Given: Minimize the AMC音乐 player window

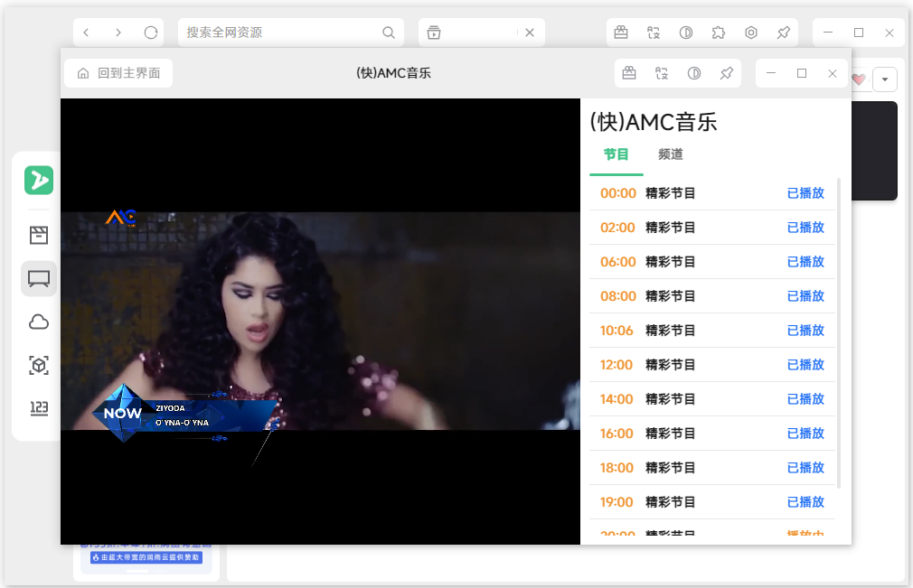Looking at the screenshot, I should coord(771,73).
